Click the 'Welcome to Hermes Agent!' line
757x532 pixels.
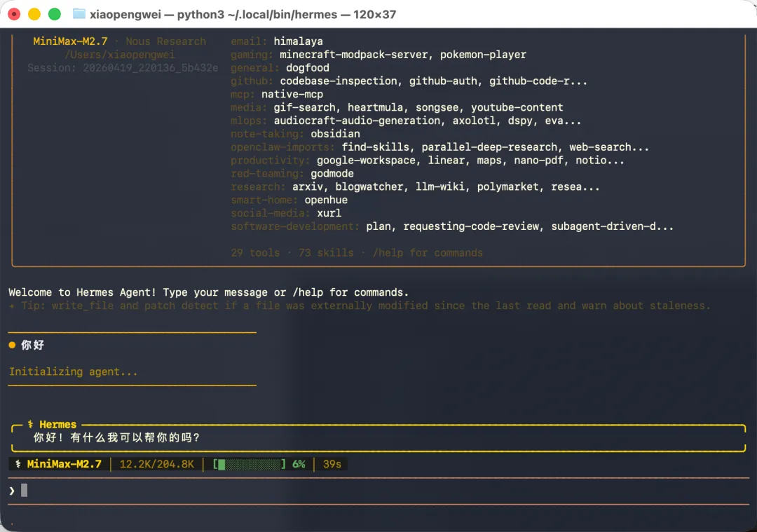[209, 292]
